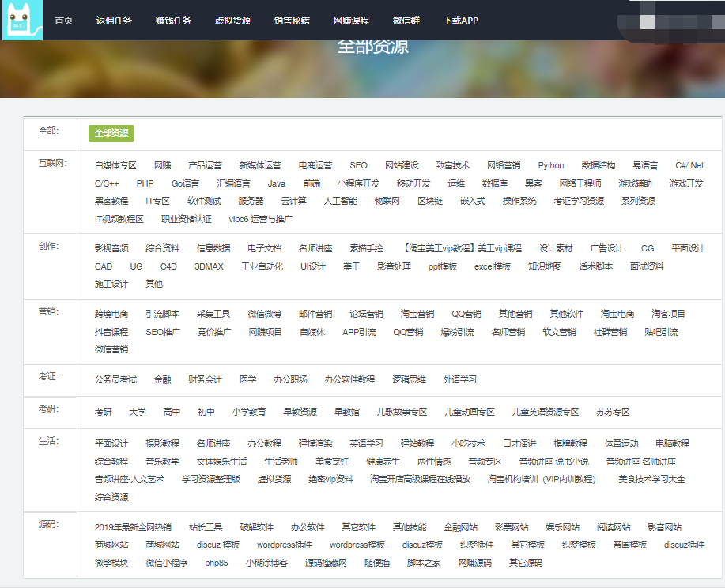This screenshot has width=725, height=588.
Task: Open 儿童英语资源专区 link
Action: click(x=546, y=412)
